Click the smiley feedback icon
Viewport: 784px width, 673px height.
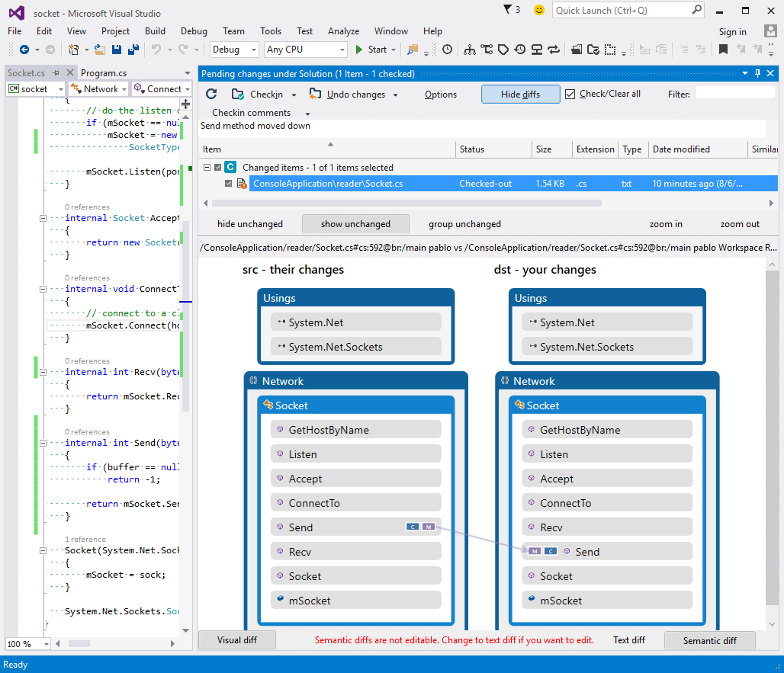pyautogui.click(x=538, y=9)
